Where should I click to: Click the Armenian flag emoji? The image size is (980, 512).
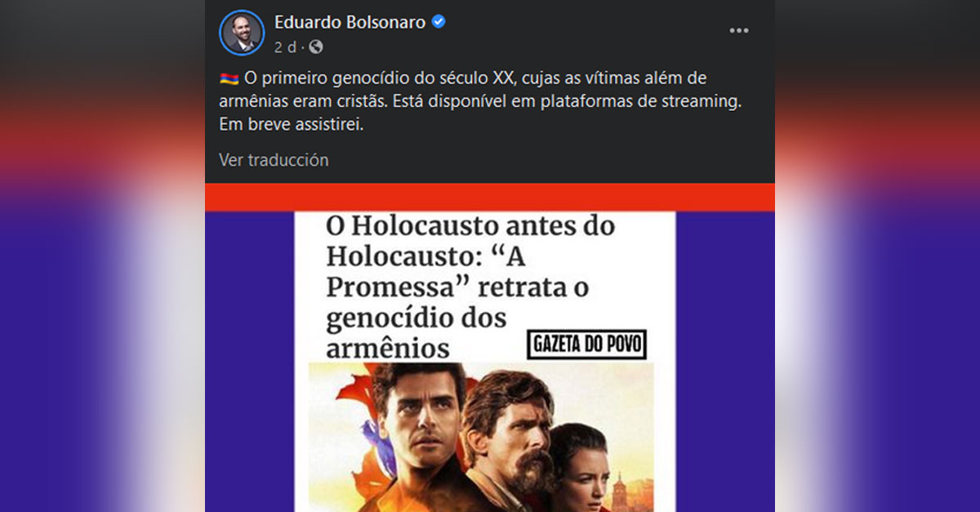(229, 78)
